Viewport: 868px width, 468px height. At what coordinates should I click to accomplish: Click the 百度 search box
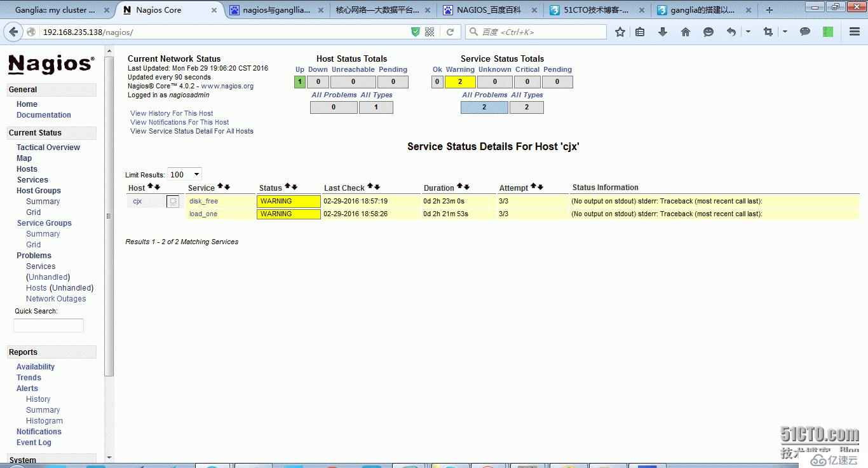(x=537, y=32)
